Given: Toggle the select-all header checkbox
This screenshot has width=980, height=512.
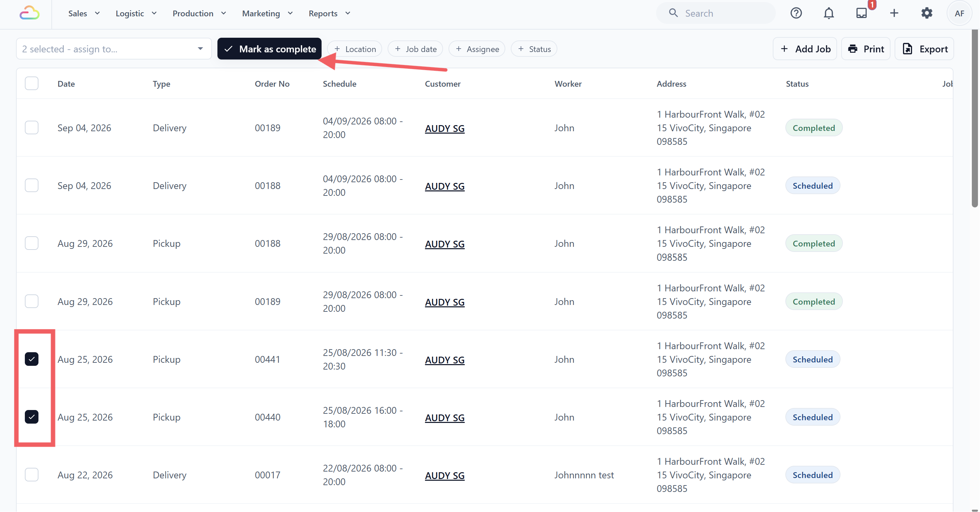Looking at the screenshot, I should [32, 84].
